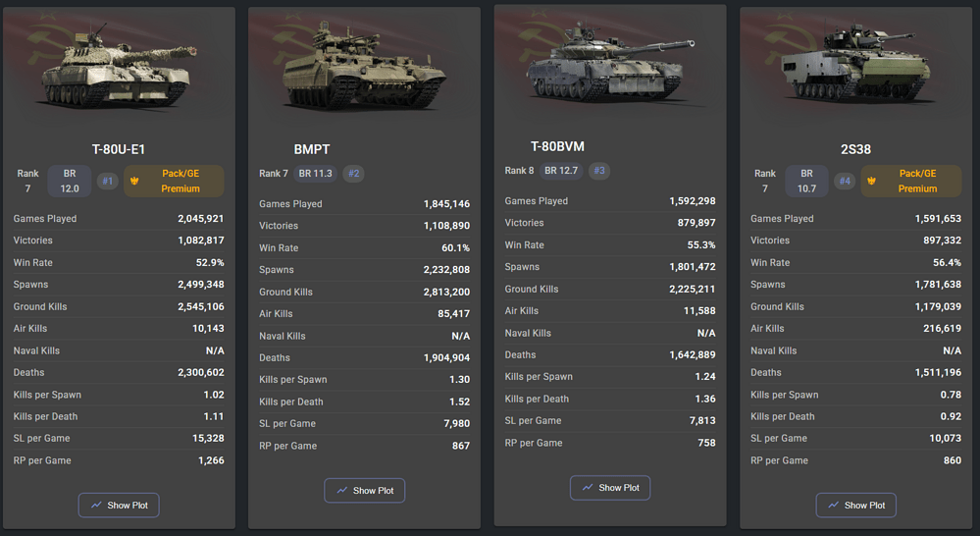Viewport: 980px width, 536px height.
Task: Click the BMPT vehicle title
Action: point(312,149)
